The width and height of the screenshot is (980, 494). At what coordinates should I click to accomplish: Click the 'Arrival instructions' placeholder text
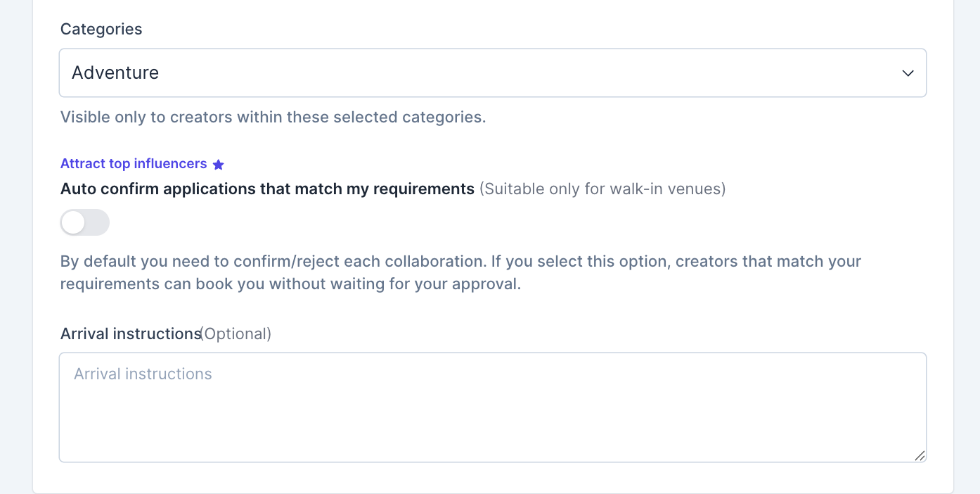pos(143,374)
